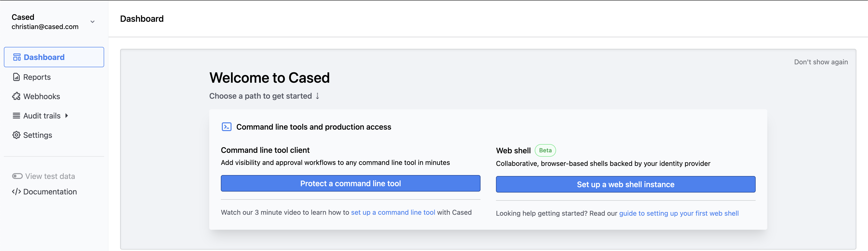This screenshot has height=251, width=868.
Task: Click the Dashboard layout icon in sidebar
Action: tap(17, 57)
